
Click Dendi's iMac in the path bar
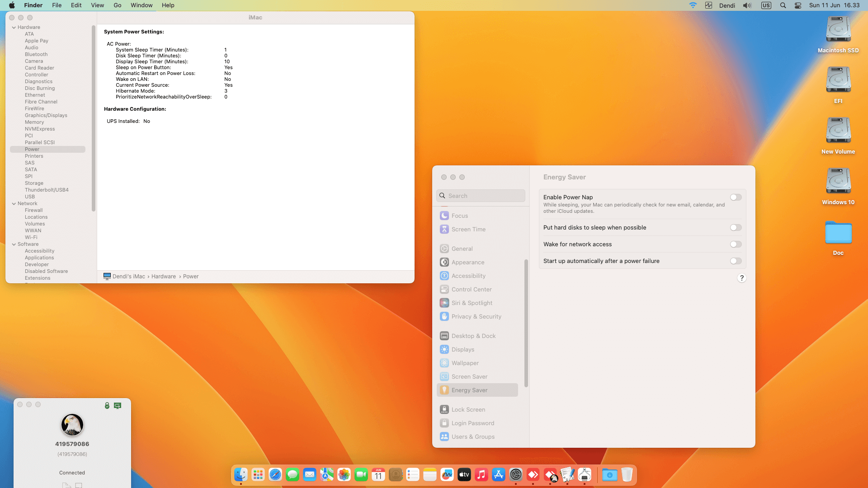pos(124,277)
